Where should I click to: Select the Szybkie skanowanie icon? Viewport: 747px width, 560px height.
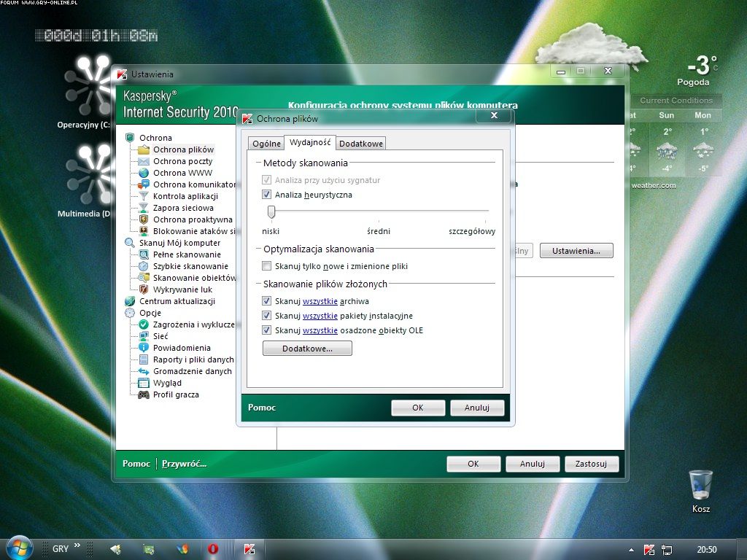(144, 266)
